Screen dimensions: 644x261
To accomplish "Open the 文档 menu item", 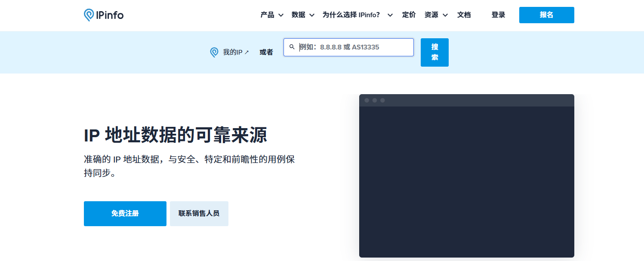I will pos(464,15).
